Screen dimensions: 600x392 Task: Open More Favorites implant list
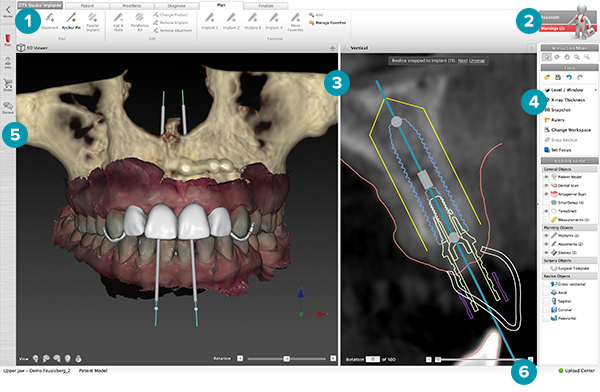[295, 22]
